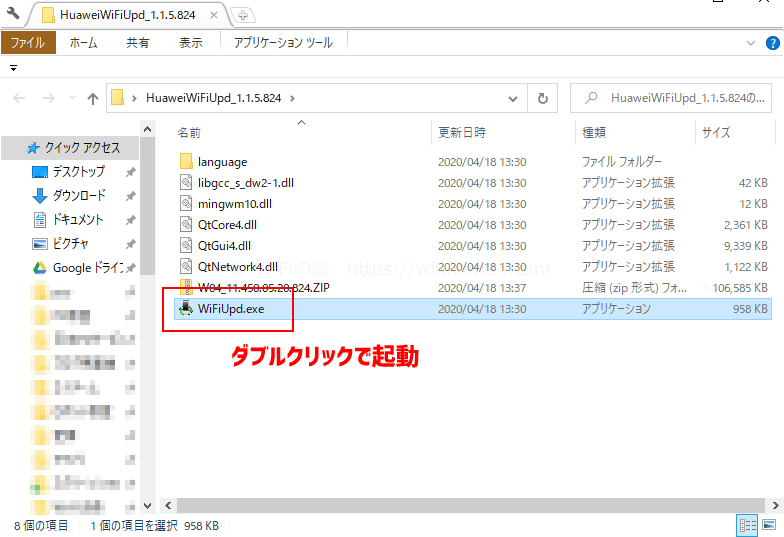This screenshot has height=537, width=784.
Task: Click HuaweiWiFiUpd_1.1.5.824 in the address path
Action: coord(214,98)
